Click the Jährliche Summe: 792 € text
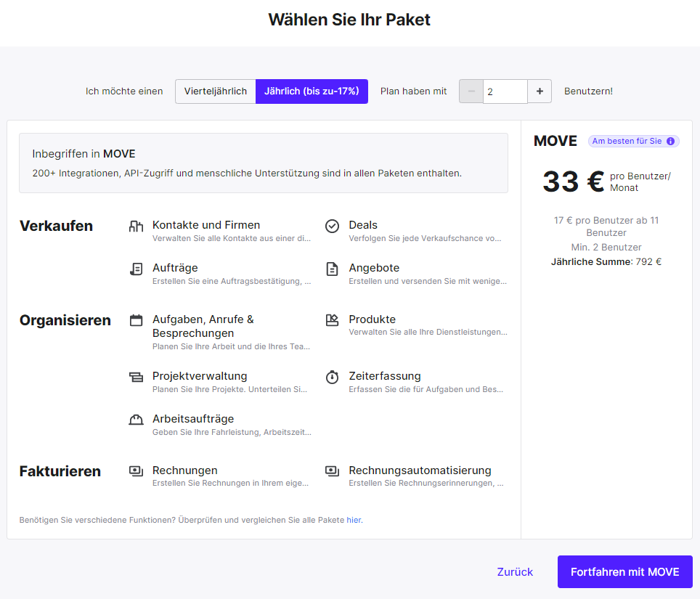Screen dimensions: 700x599 click(606, 261)
